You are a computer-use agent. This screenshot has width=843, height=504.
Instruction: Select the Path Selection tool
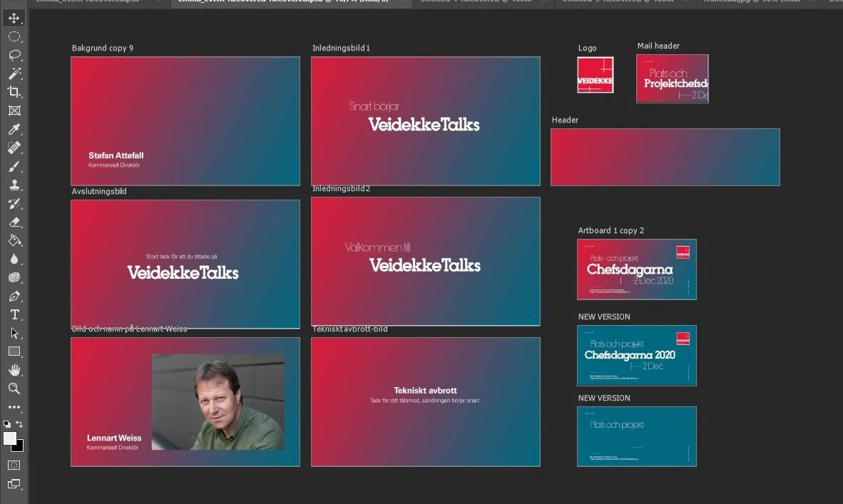(14, 333)
